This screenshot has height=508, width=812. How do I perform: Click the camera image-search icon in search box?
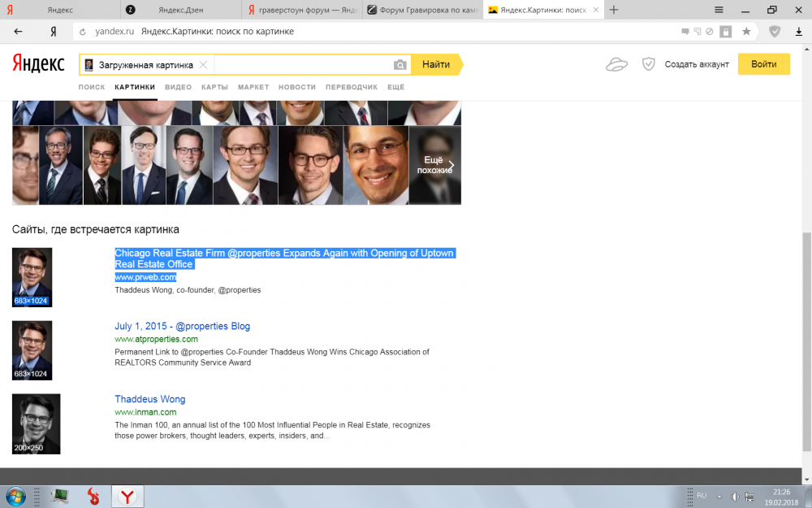[400, 65]
